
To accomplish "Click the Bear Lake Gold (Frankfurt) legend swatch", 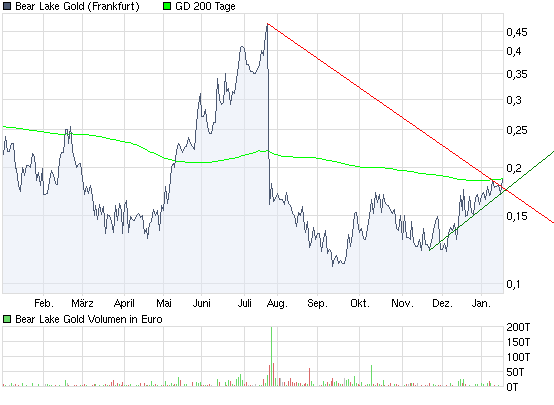I will tap(7, 6).
